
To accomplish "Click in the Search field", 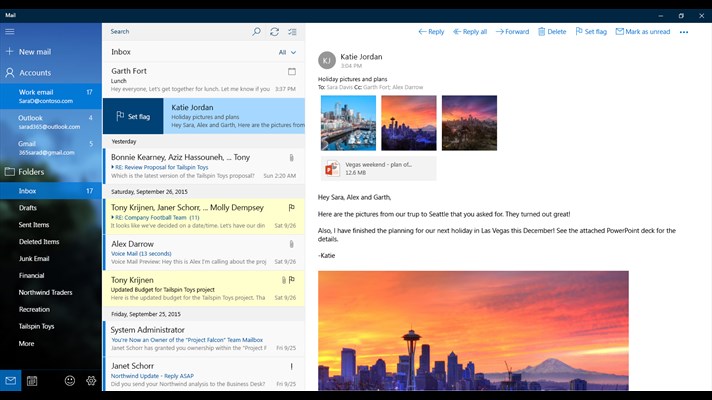I will tap(177, 31).
